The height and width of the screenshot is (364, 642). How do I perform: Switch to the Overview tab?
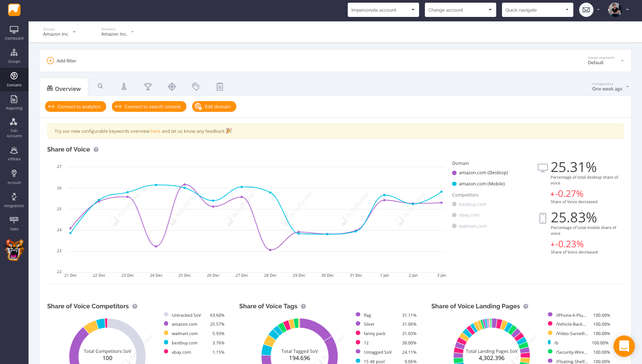pos(64,88)
